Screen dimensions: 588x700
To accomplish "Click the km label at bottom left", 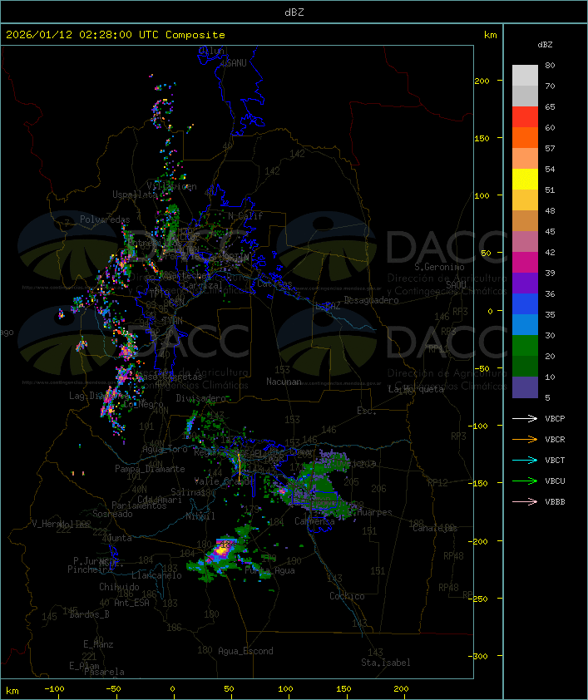I will [12, 691].
